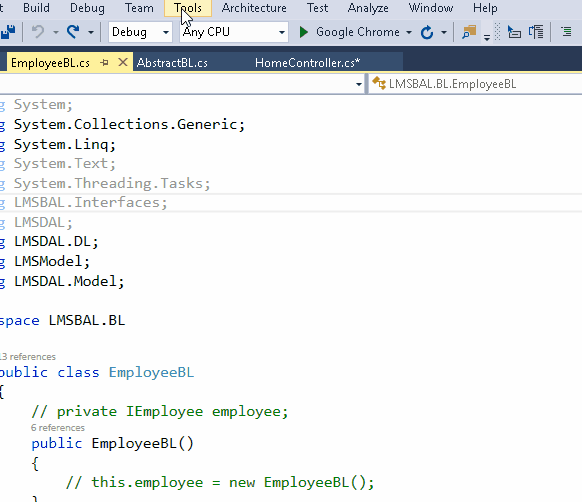The width and height of the screenshot is (582, 502).
Task: Click the toolbar with stacked horizontal lines icon
Action: [x=566, y=32]
